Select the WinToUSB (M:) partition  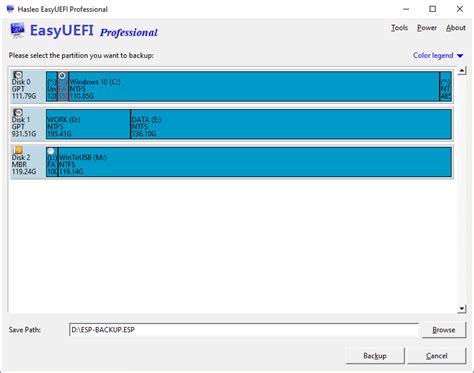255,162
